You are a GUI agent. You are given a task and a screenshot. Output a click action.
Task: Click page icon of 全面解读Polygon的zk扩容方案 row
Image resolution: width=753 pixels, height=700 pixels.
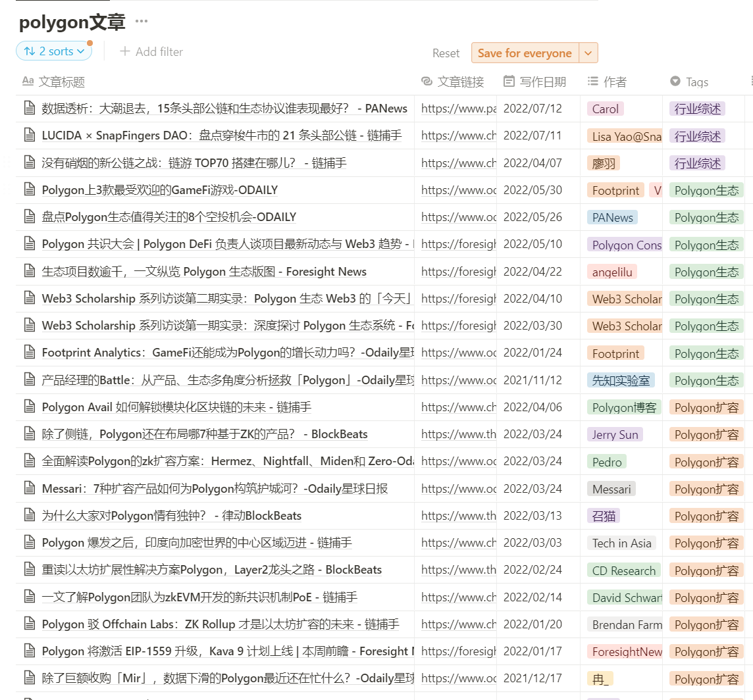coord(30,461)
